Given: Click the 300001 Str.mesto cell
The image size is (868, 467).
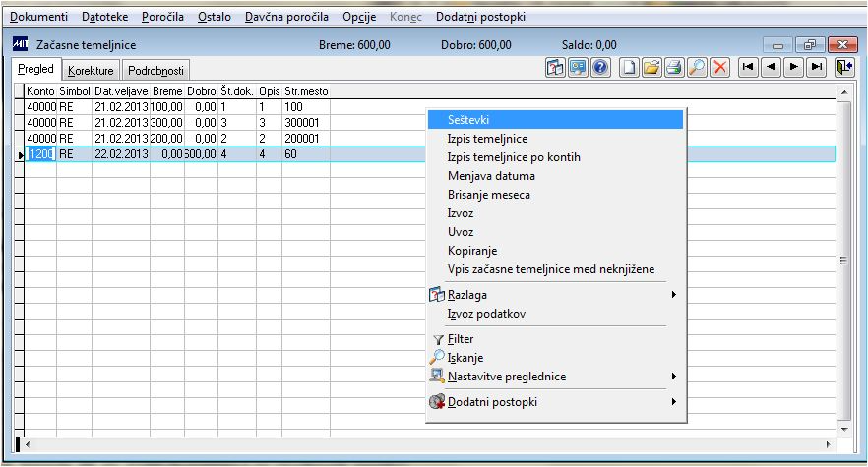Looking at the screenshot, I should 306,122.
